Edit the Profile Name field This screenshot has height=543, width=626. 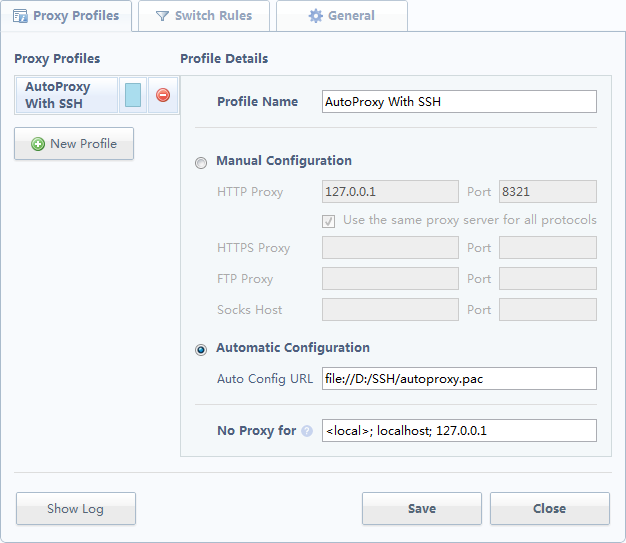[459, 102]
